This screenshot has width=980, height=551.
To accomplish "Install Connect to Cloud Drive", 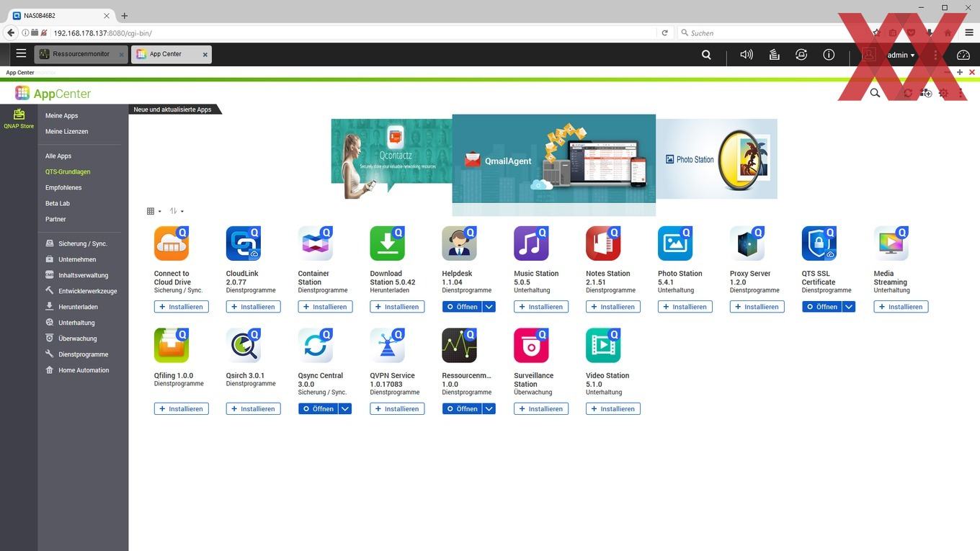I will (x=181, y=307).
